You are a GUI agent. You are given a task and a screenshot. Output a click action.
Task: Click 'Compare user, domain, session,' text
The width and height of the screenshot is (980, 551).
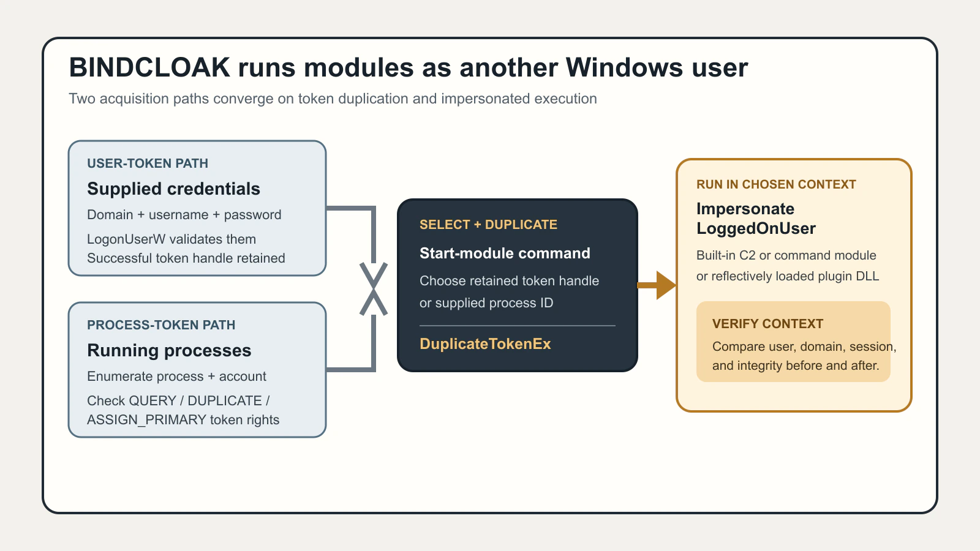pyautogui.click(x=804, y=347)
